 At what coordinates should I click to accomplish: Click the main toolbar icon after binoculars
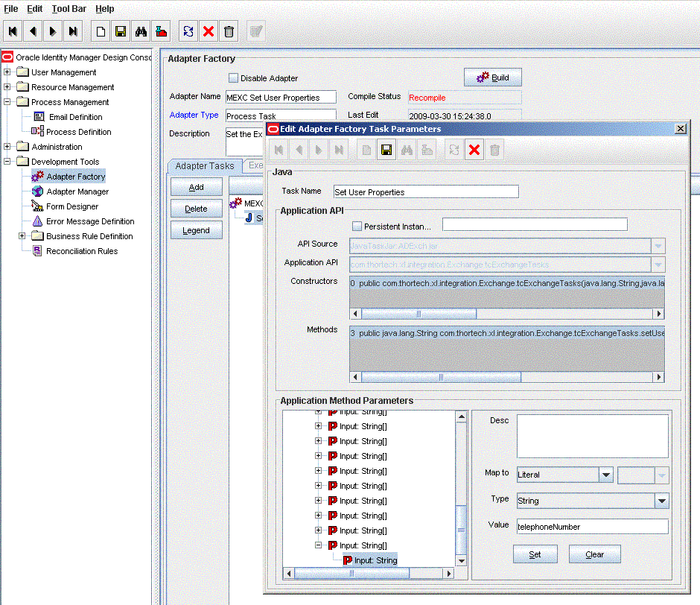coord(161,31)
